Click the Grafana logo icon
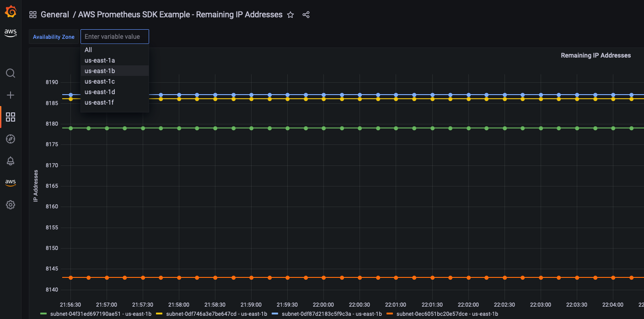The width and height of the screenshot is (644, 319). (x=10, y=12)
